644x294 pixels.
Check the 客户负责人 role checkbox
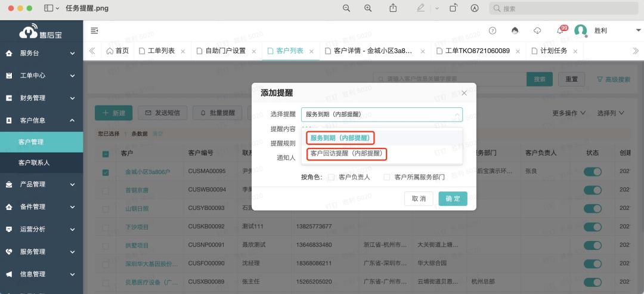[x=331, y=177]
